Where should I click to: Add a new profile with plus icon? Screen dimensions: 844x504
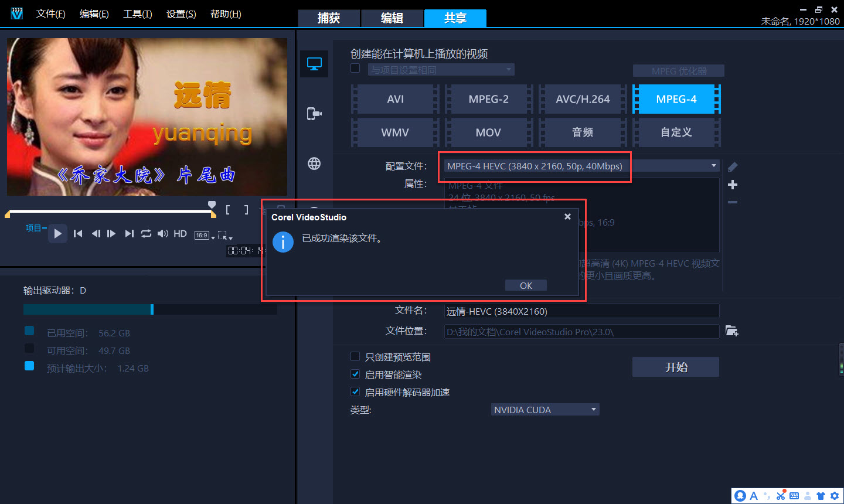tap(733, 185)
